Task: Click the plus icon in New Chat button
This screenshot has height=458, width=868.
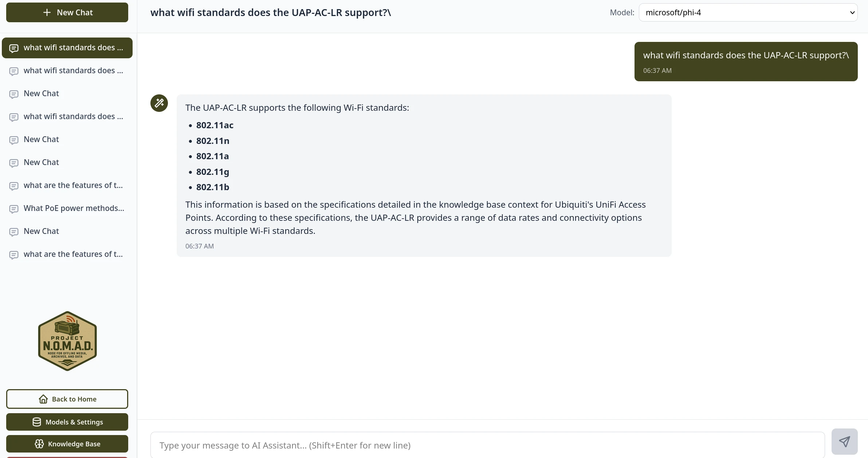Action: tap(47, 12)
